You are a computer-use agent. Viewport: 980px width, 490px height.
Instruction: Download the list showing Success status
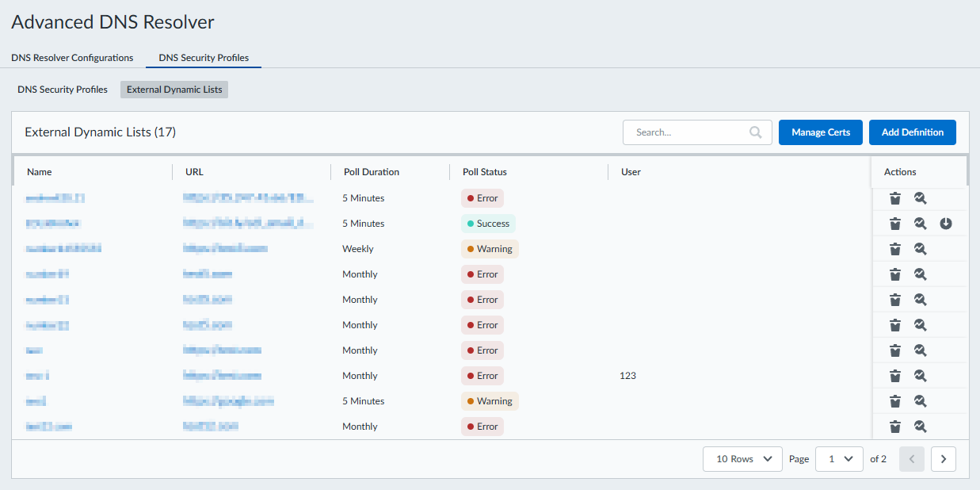945,224
